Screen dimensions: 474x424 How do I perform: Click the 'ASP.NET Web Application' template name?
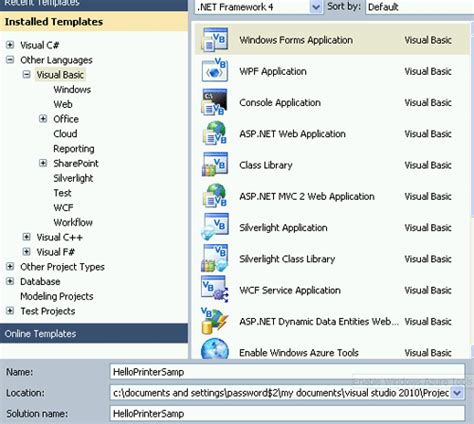pos(292,134)
